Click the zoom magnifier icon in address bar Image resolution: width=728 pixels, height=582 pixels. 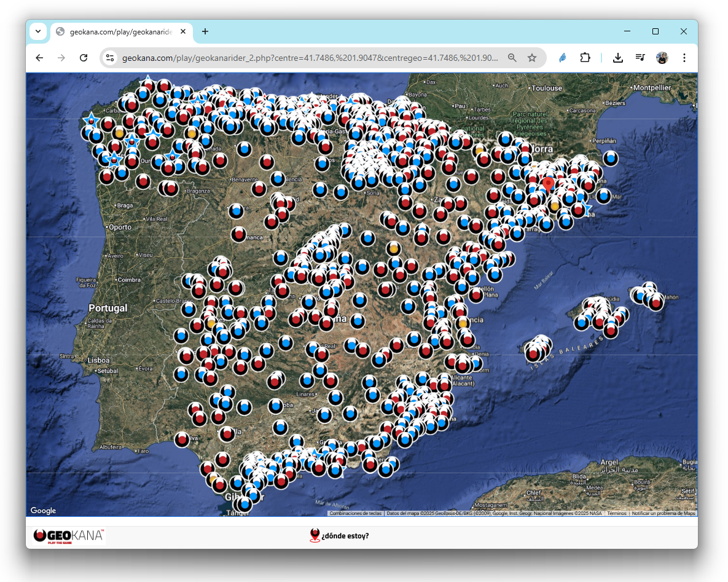[512, 58]
